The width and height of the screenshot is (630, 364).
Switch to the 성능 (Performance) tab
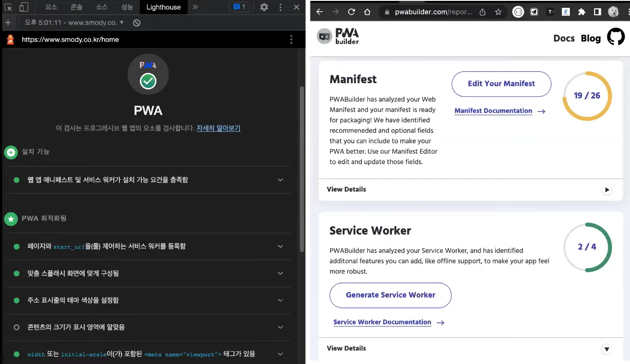127,7
